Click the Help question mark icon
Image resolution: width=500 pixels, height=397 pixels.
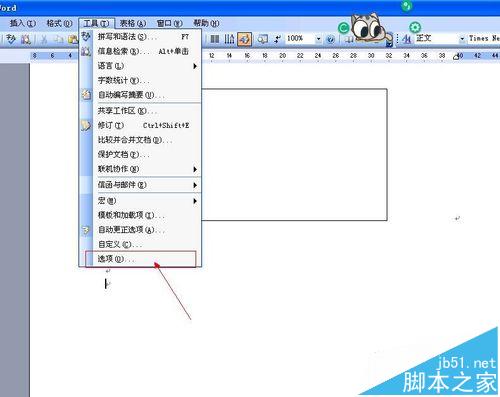(330, 39)
